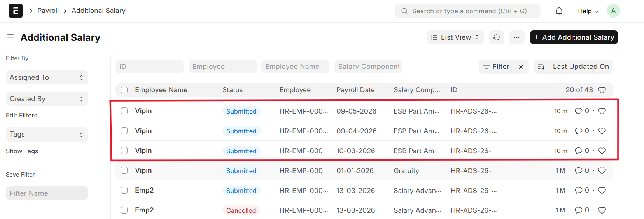644x219 pixels.
Task: Expand the Created By filter dropdown
Action: click(x=47, y=99)
